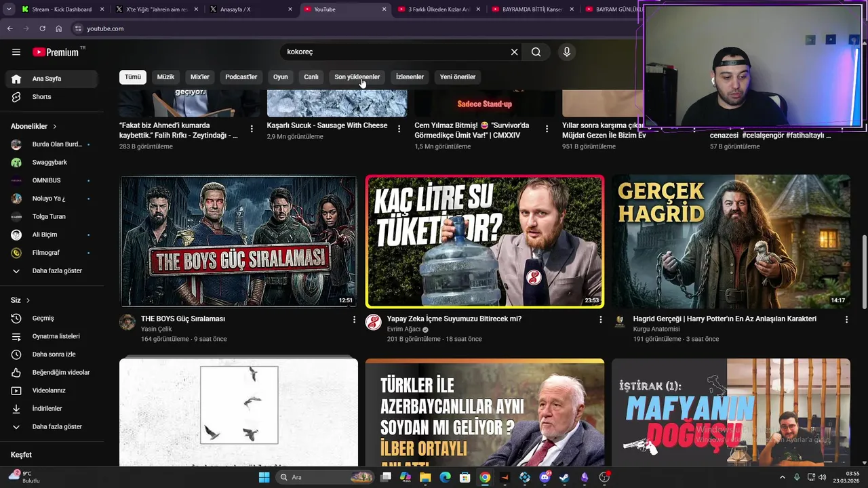Open Beğendiğim videolar in the sidebar
Image resolution: width=868 pixels, height=488 pixels.
pos(52,372)
